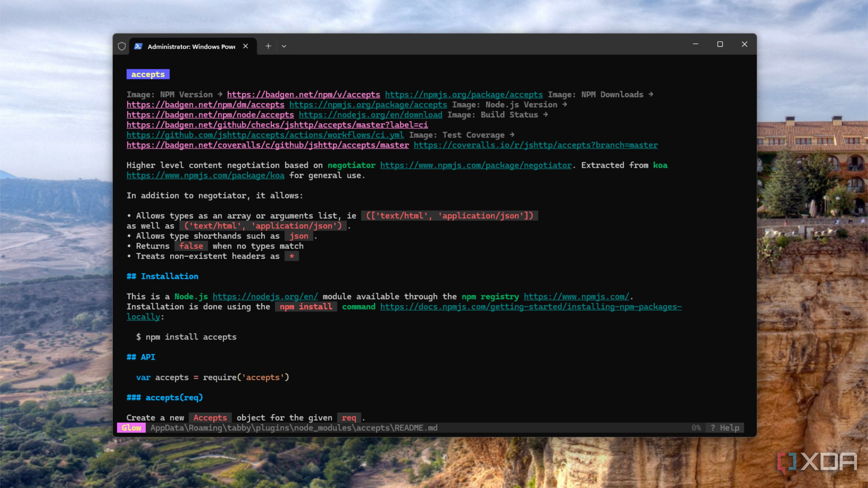Screen dimensions: 868x488
Task: Maximize the terminal window
Action: pyautogui.click(x=720, y=44)
